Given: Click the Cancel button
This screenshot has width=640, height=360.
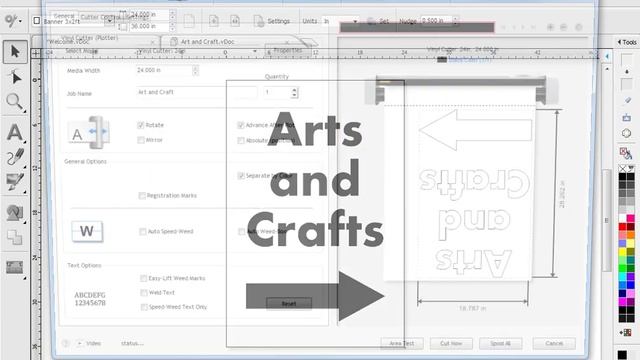Looking at the screenshot, I should coord(554,344).
